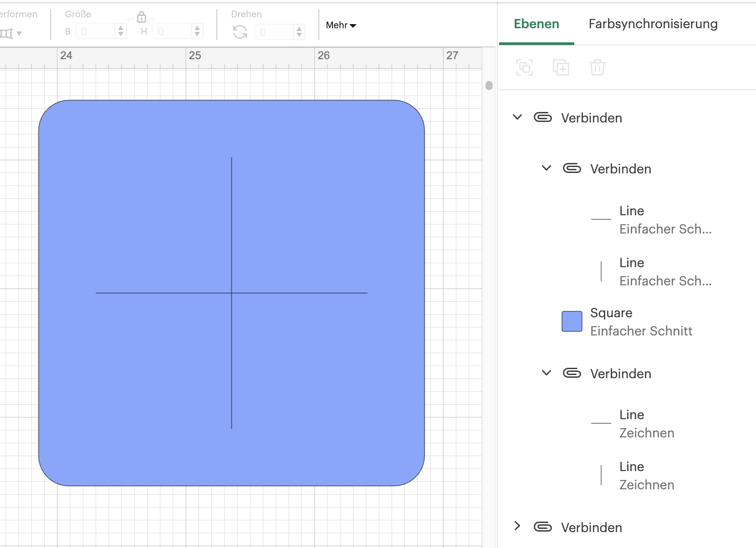Expand the bottom collapsed Verbinden group
This screenshot has height=548, width=756.
tap(517, 526)
